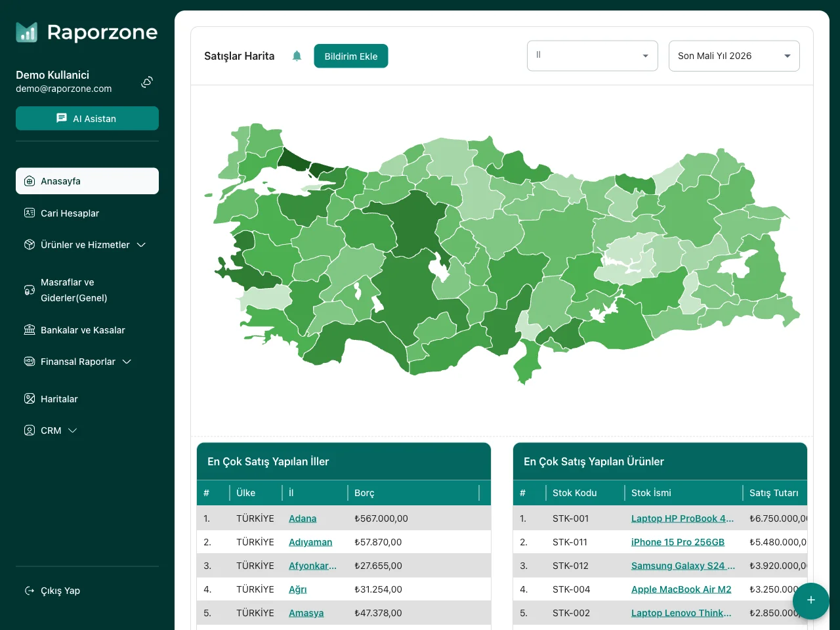Expand the Ürünler ve Hizmetler menu
The image size is (840, 630).
click(141, 245)
